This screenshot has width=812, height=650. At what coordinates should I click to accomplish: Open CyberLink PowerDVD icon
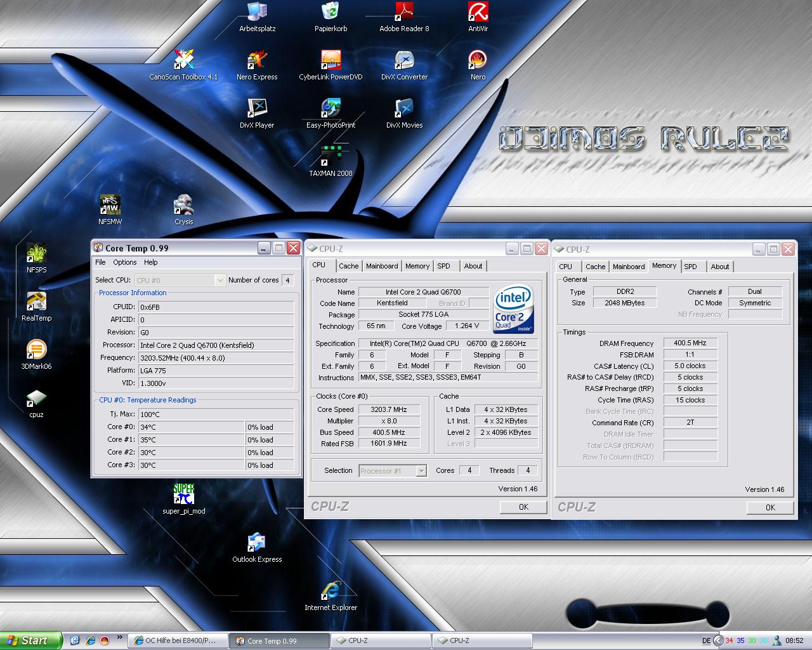tap(331, 65)
